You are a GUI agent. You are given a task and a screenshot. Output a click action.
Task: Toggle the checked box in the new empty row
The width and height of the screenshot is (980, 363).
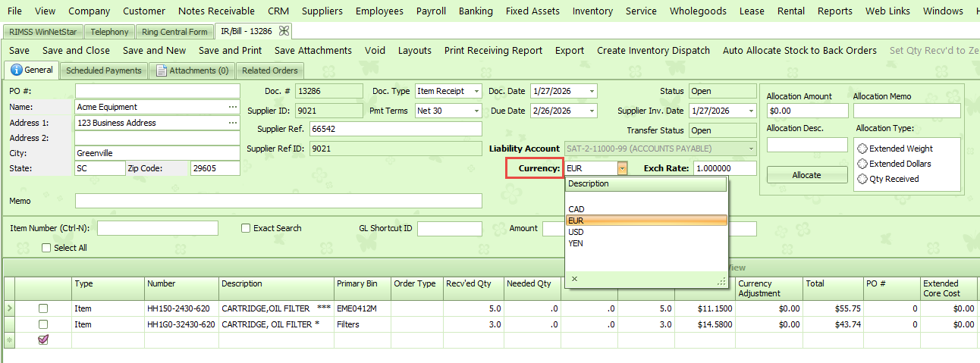click(43, 340)
